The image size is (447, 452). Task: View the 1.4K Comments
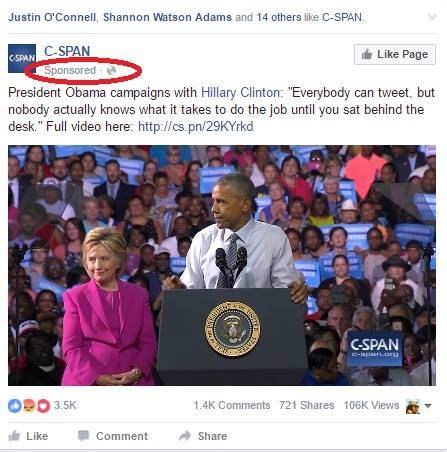(x=232, y=405)
